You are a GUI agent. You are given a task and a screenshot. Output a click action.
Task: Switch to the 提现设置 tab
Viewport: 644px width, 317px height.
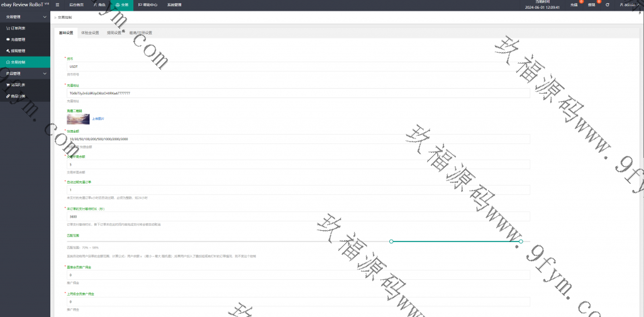114,33
